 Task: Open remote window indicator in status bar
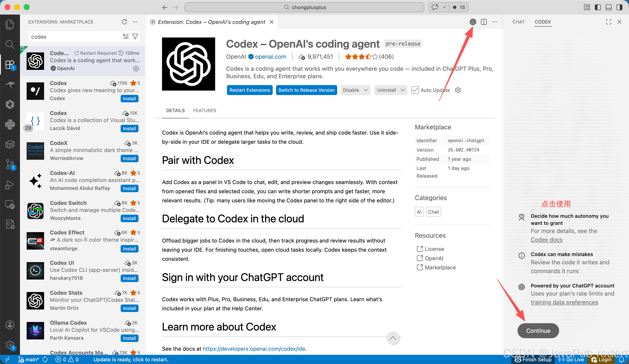tap(7, 359)
